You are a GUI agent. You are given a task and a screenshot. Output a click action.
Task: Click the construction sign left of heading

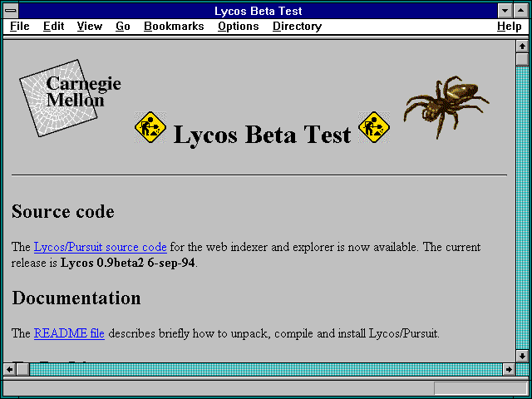pyautogui.click(x=150, y=127)
